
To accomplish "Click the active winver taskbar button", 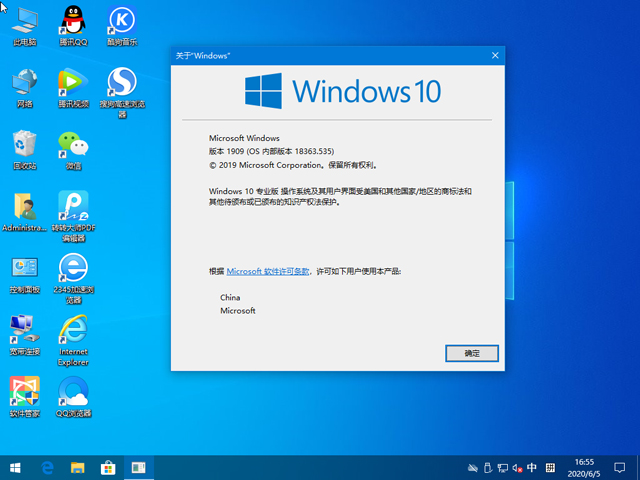I will (x=139, y=468).
